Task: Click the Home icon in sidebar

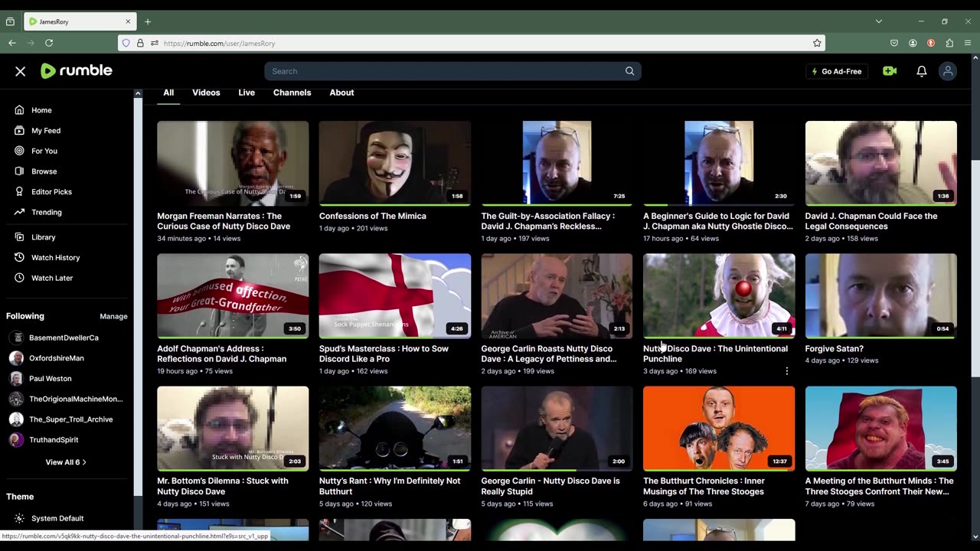Action: pyautogui.click(x=19, y=110)
